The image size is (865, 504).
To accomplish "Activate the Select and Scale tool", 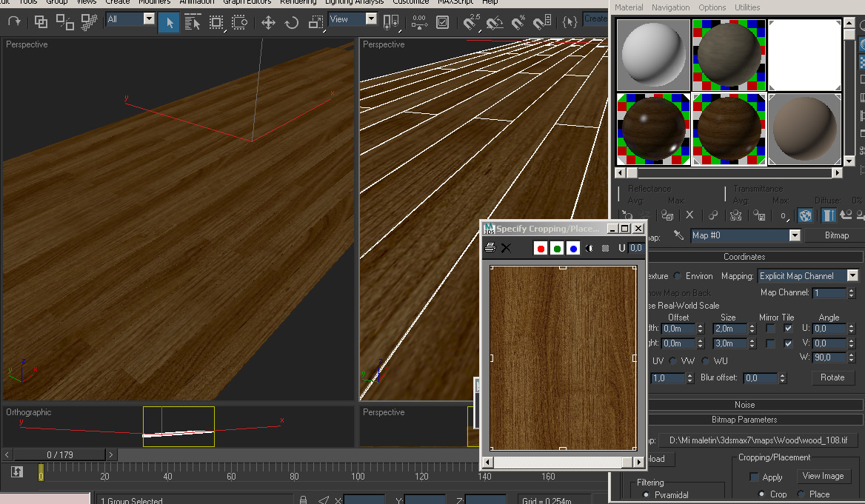I will 315,23.
